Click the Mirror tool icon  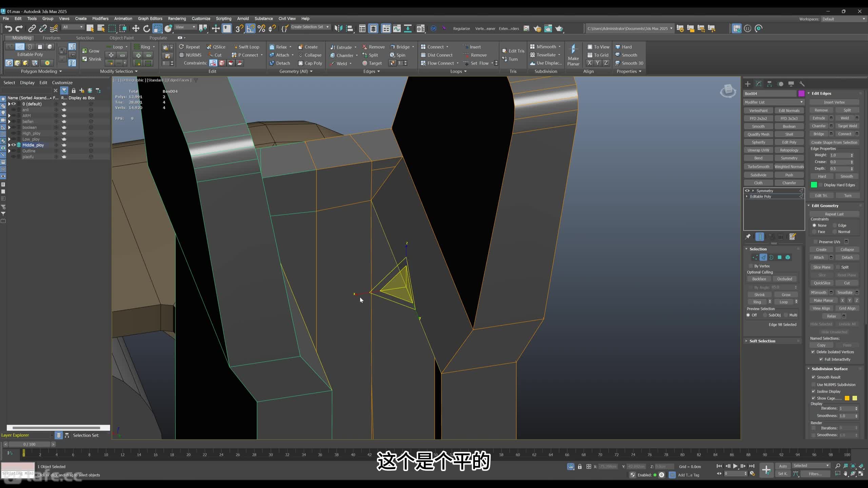[338, 28]
